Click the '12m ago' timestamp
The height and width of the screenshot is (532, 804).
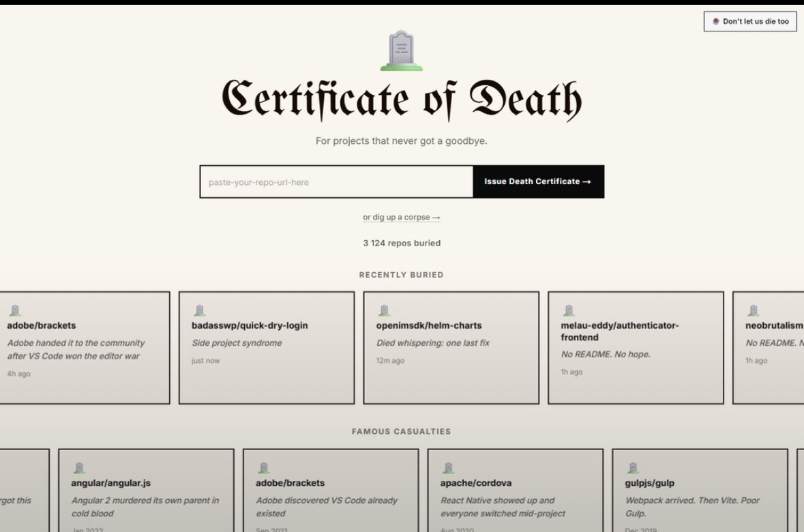(x=390, y=361)
